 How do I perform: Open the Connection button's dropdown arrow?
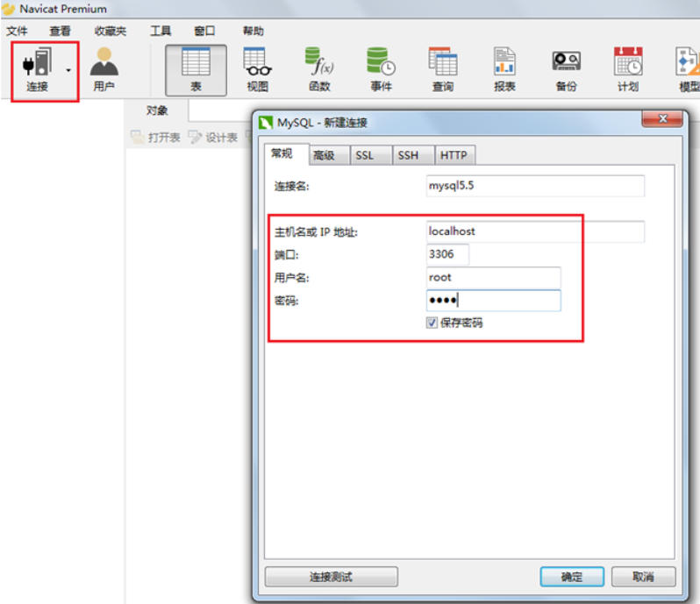pos(68,70)
